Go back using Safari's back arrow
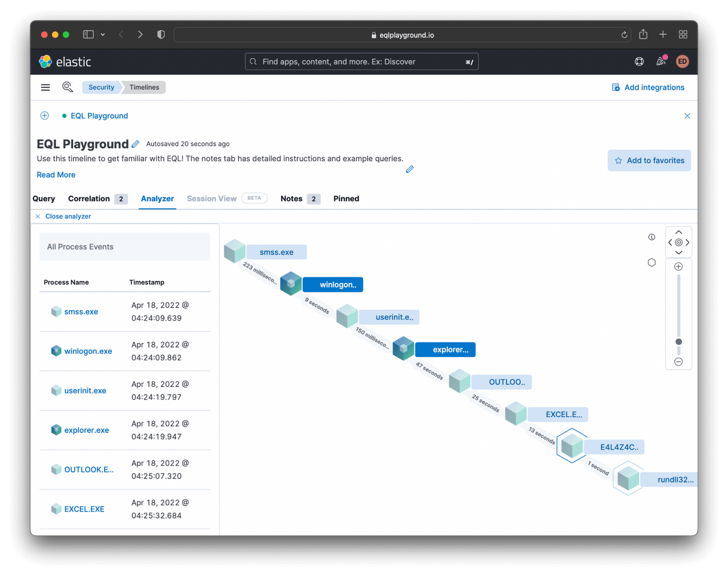This screenshot has width=728, height=576. click(121, 34)
